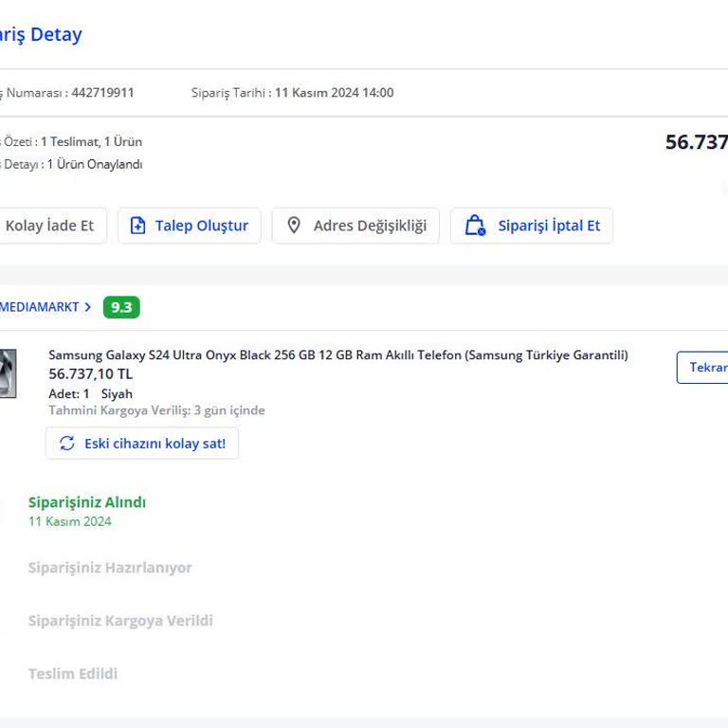The width and height of the screenshot is (728, 728).
Task: Click the Adres Değişikliği location pin icon
Action: pyautogui.click(x=294, y=226)
